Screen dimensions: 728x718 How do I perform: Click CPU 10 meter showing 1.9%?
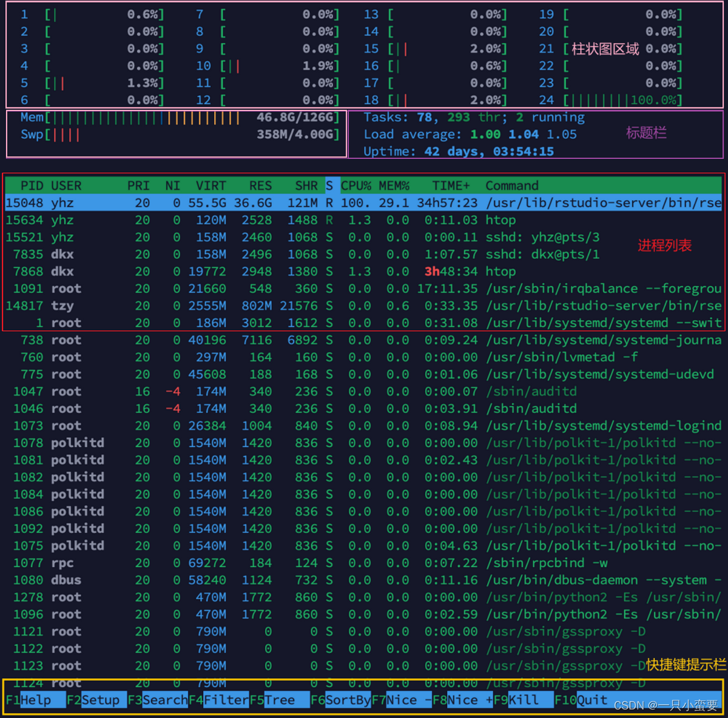pos(268,66)
